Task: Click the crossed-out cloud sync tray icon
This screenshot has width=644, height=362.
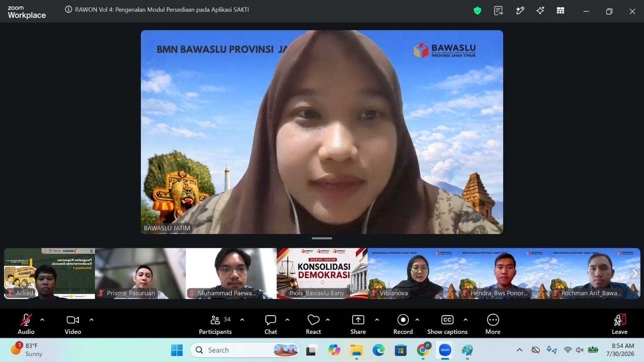Action: point(535,350)
